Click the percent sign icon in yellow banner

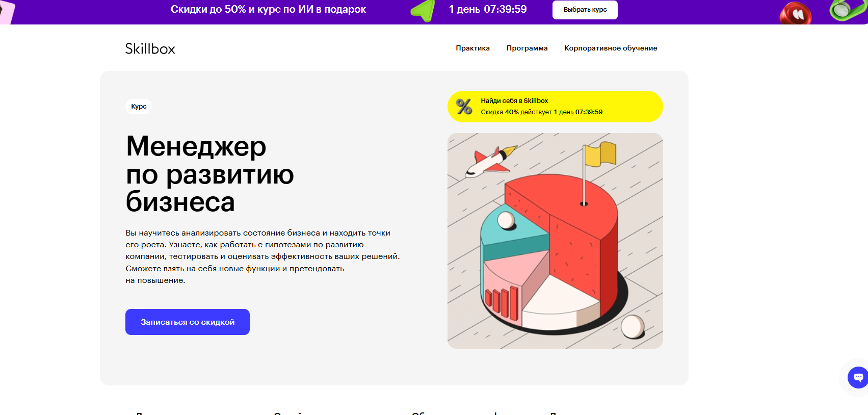click(464, 107)
